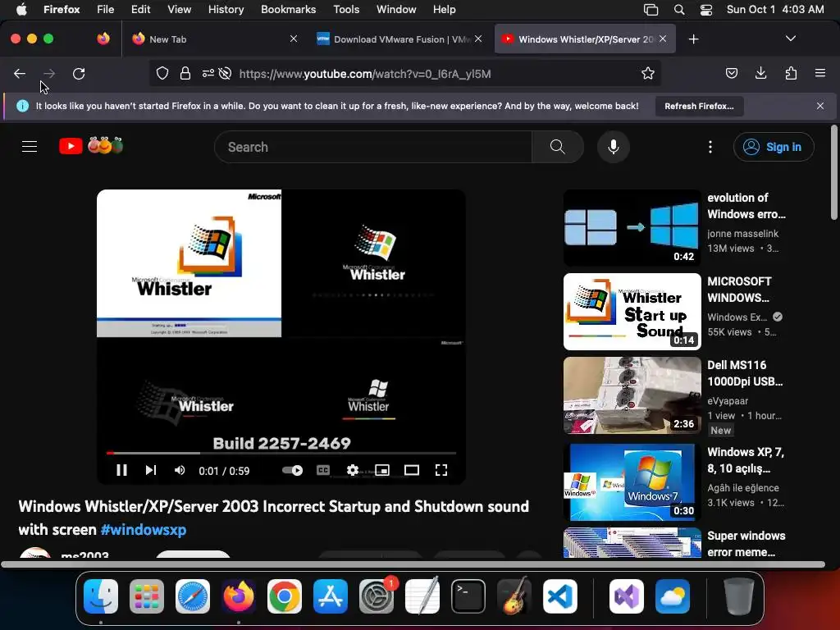Open the Save to Pocket icon
The width and height of the screenshot is (840, 630).
pos(731,73)
